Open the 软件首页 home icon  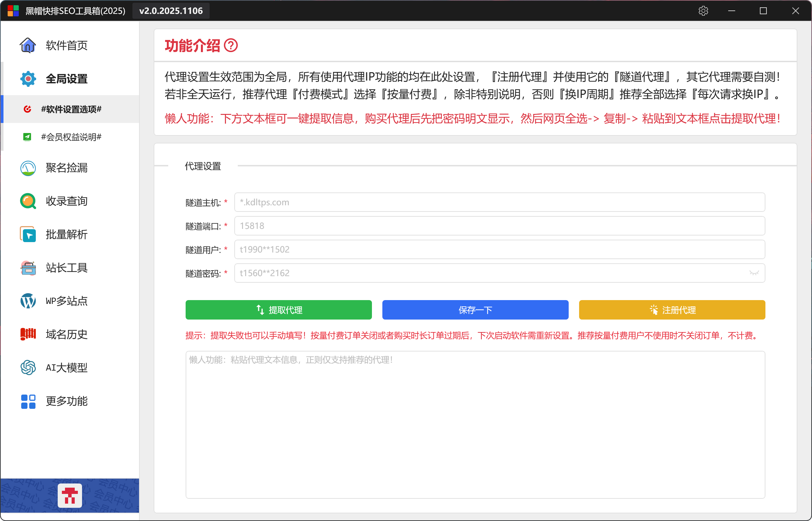tap(28, 46)
